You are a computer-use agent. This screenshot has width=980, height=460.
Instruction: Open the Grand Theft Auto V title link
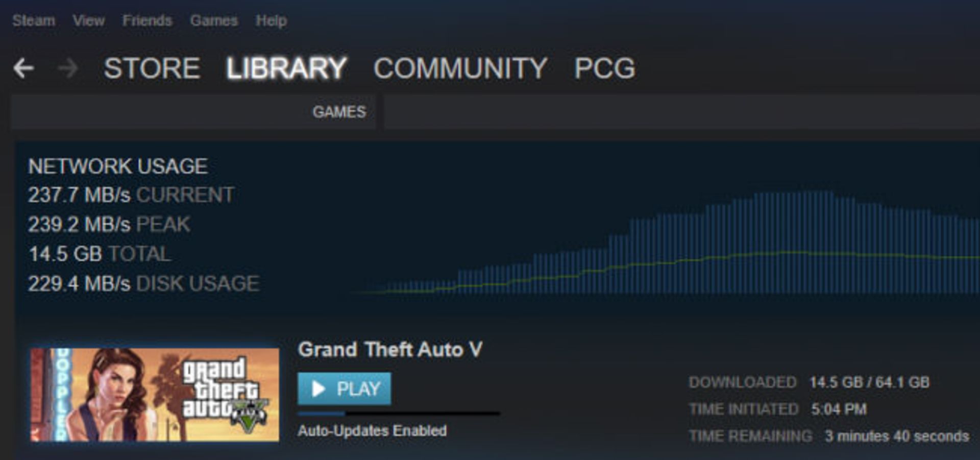click(390, 350)
